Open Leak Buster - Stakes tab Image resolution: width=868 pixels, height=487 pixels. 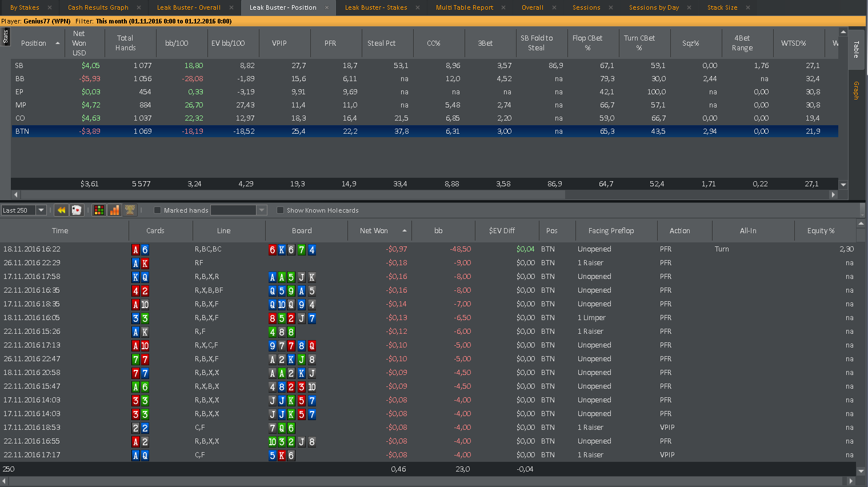click(376, 7)
